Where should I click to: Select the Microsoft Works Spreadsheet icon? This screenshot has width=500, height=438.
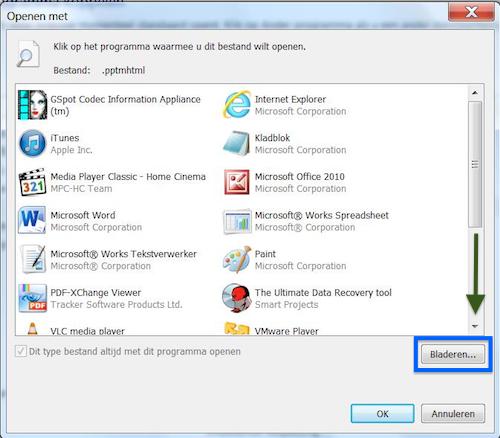coord(237,221)
